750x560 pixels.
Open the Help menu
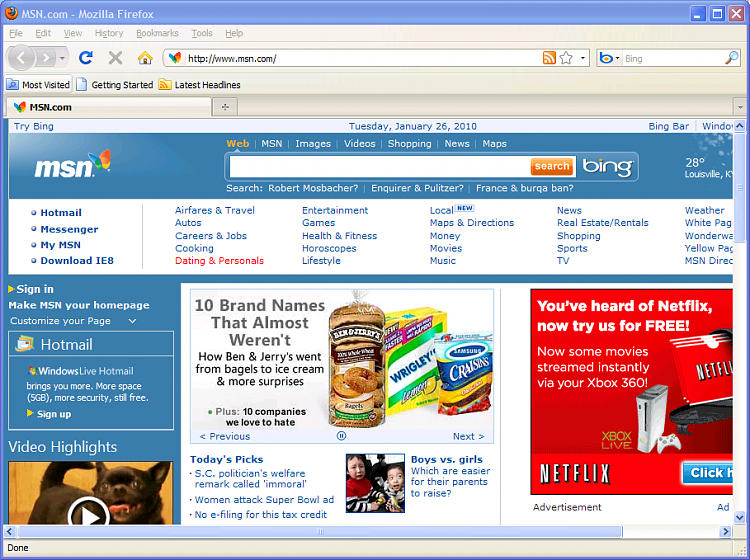[234, 33]
